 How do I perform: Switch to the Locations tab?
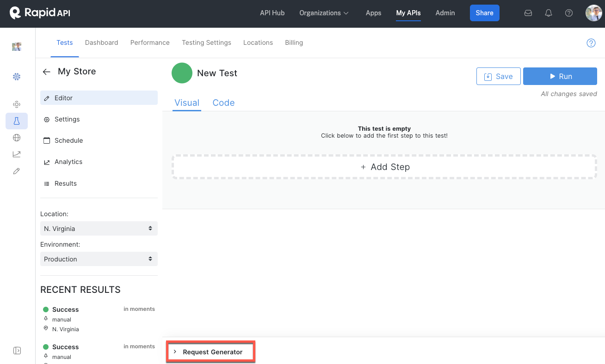[258, 42]
